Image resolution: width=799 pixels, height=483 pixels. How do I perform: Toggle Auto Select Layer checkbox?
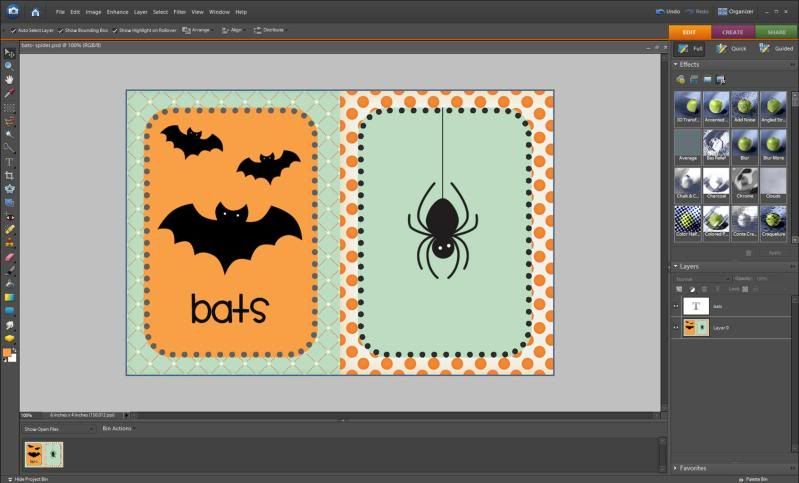12,31
